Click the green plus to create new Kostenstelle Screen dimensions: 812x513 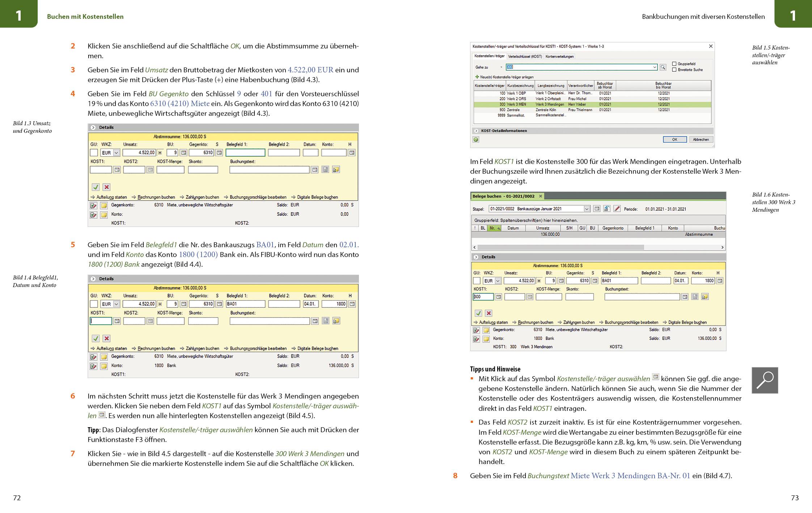coord(477,77)
